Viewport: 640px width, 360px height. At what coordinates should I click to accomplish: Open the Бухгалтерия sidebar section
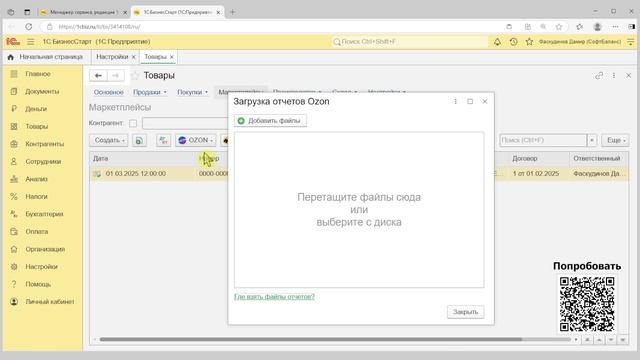coord(44,214)
